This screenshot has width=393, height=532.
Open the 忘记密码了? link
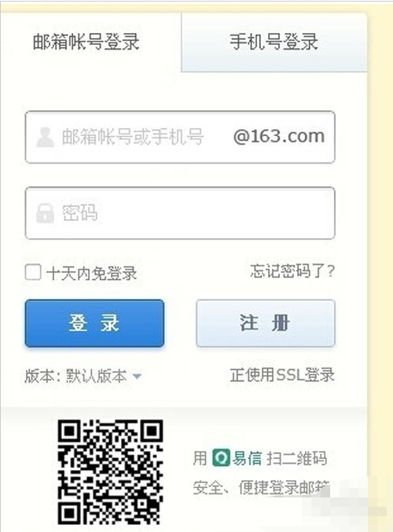click(x=292, y=271)
